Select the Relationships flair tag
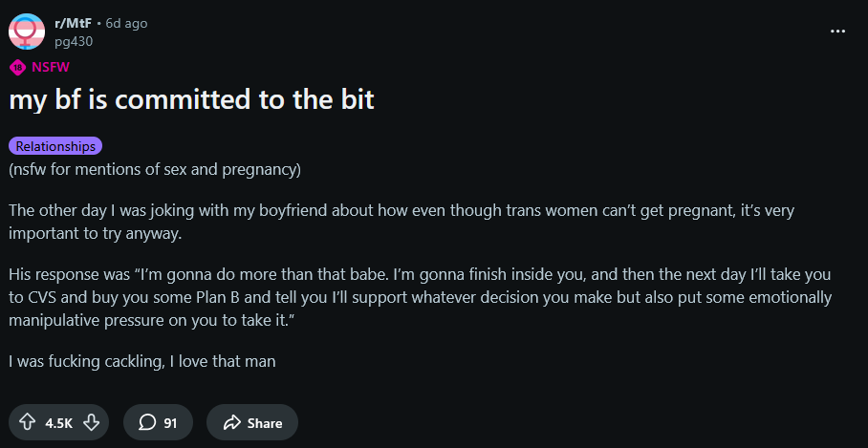868x448 pixels. (55, 146)
